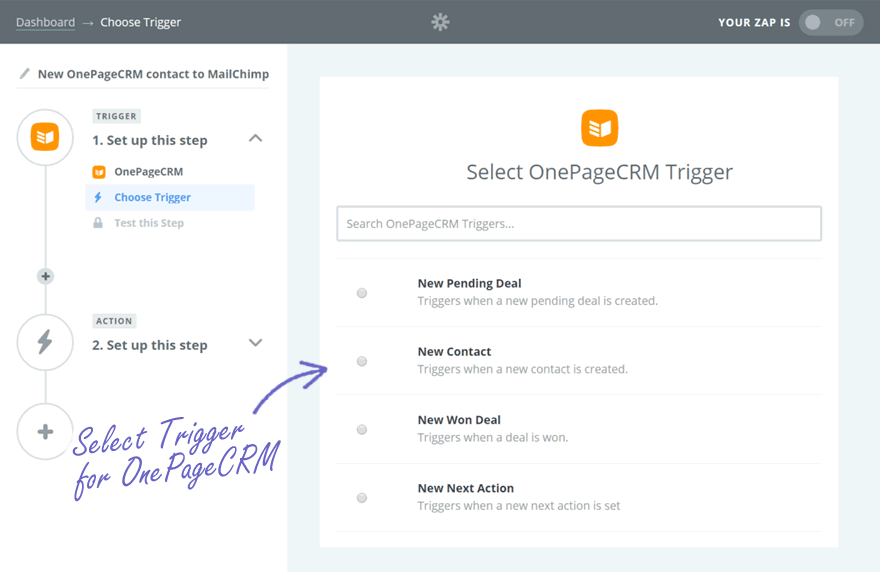The image size is (880, 572).
Task: Click the zap title New OnePageCRM contact to MailChimp
Action: 153,74
